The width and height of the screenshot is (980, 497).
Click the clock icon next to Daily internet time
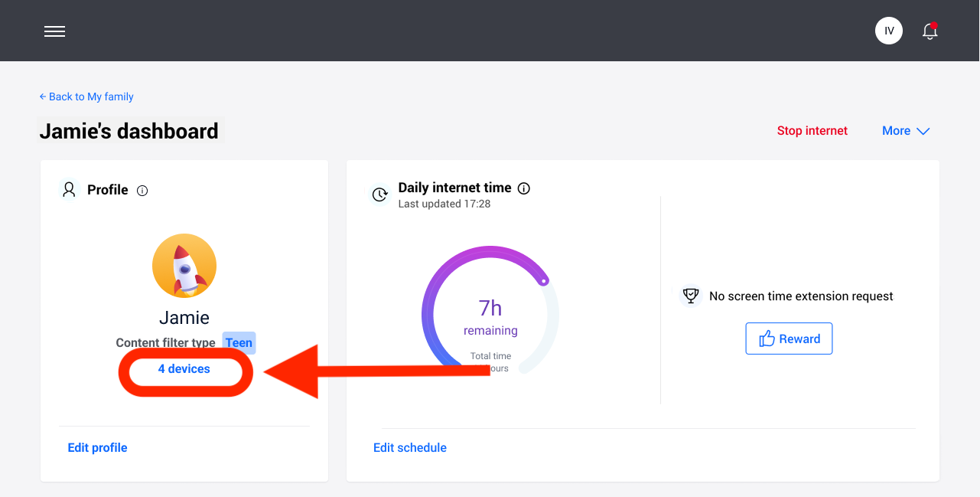coord(380,195)
